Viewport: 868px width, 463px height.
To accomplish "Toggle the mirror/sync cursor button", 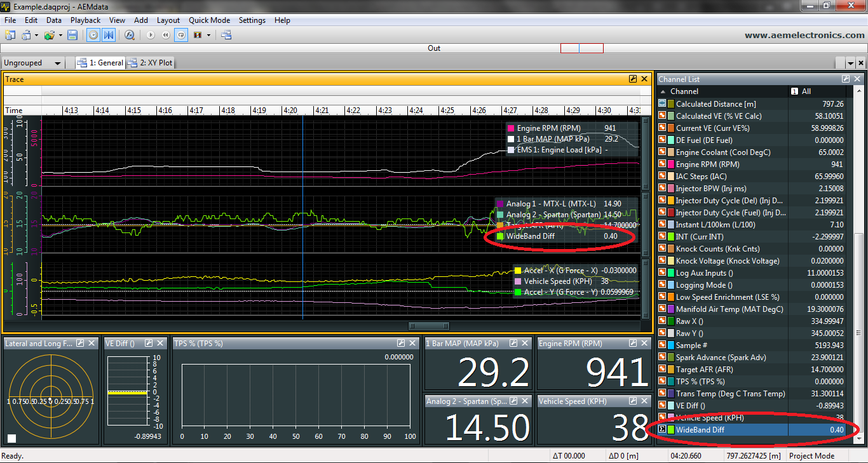I will (x=109, y=35).
